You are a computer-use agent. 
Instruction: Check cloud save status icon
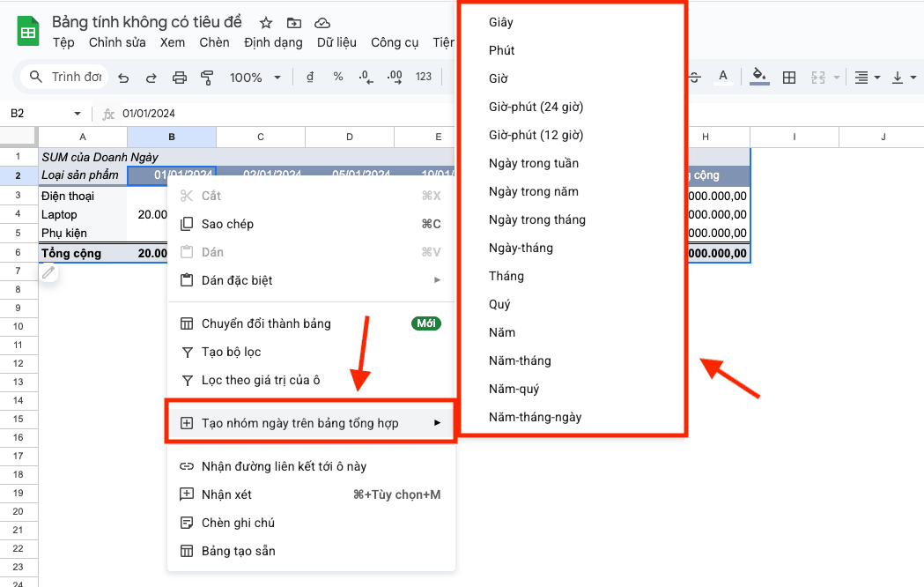click(322, 23)
